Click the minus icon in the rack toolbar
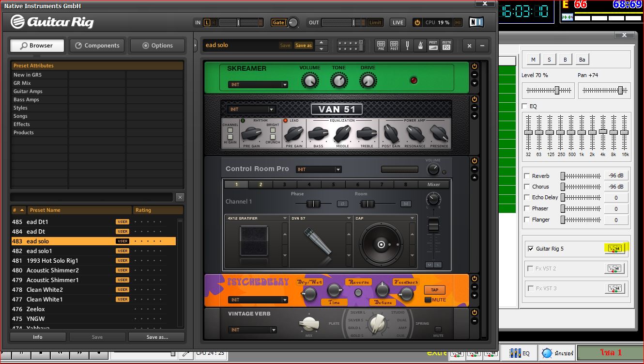 pos(482,46)
